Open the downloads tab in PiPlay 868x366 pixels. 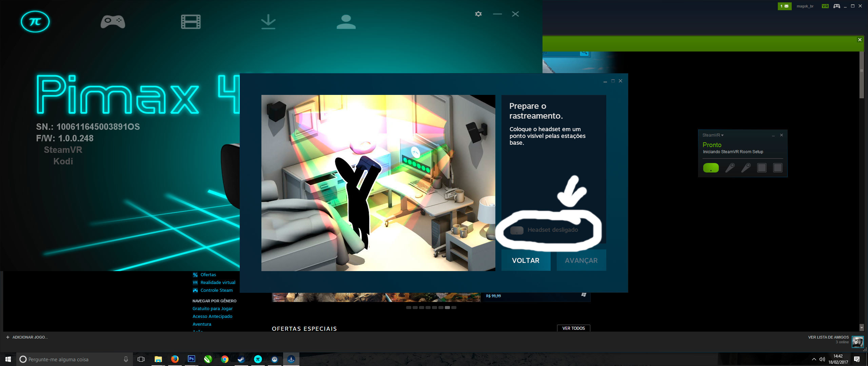pyautogui.click(x=268, y=22)
